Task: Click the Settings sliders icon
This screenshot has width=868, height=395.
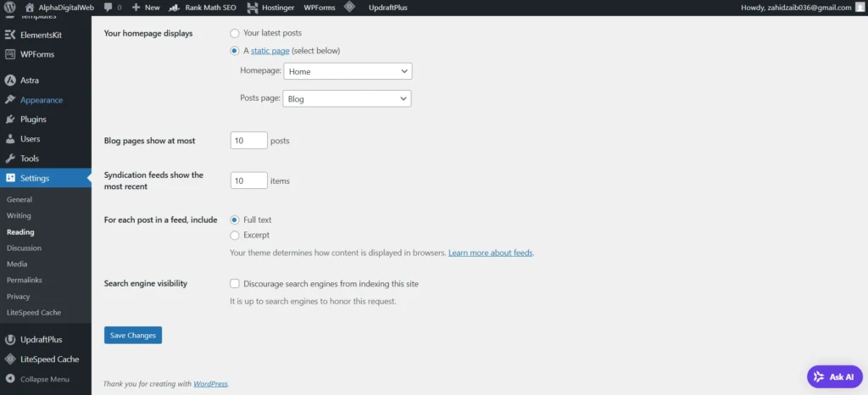Action: click(x=10, y=178)
